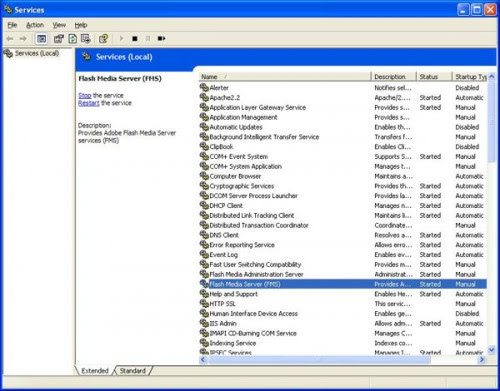Sort by the Startup Type column header
Image resolution: width=500 pixels, height=391 pixels.
click(470, 77)
